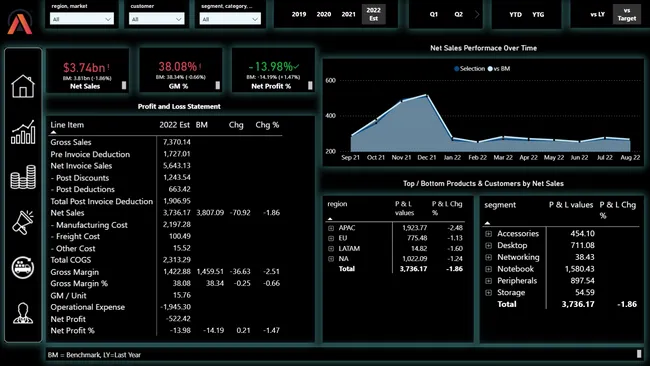Viewport: 650px width, 366px height.
Task: Click the APAC value 1,923.77
Action: click(x=415, y=228)
